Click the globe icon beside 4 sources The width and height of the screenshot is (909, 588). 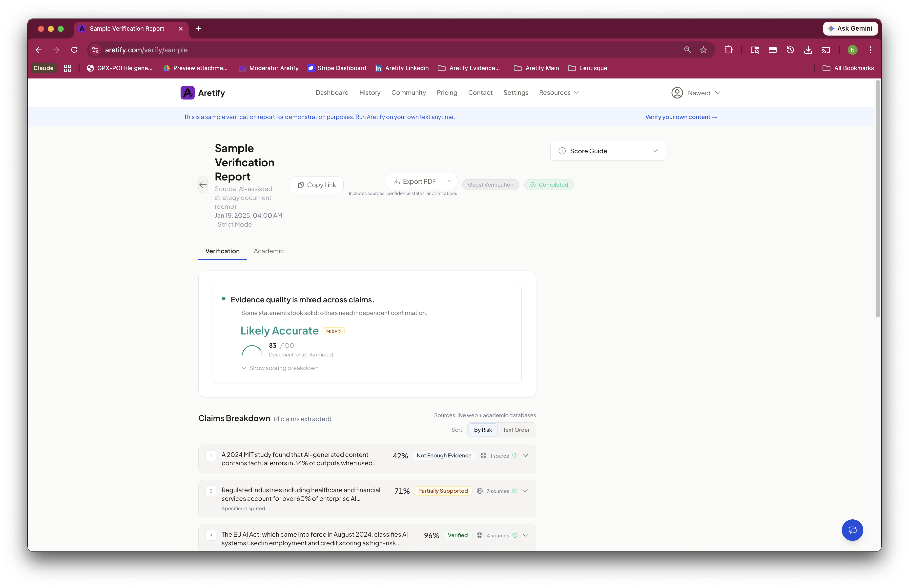pyautogui.click(x=479, y=535)
